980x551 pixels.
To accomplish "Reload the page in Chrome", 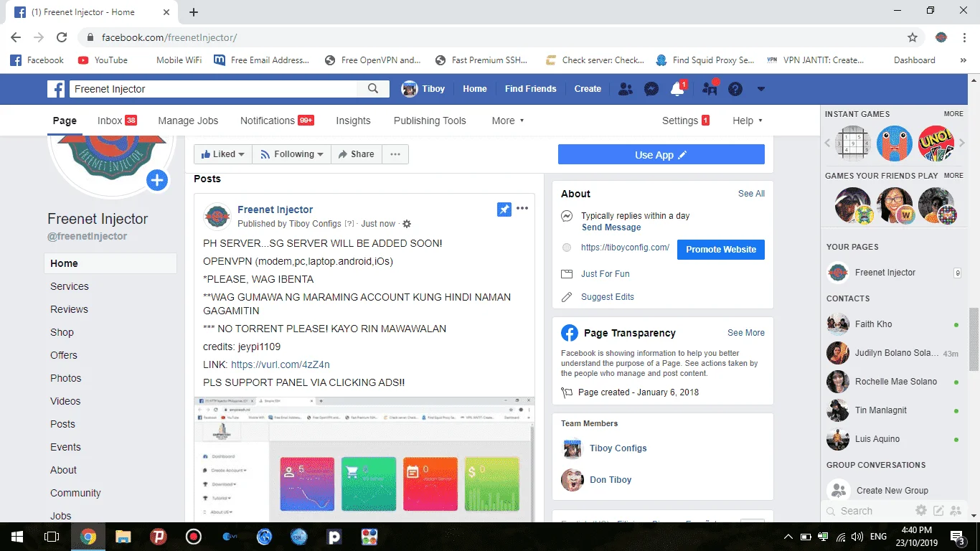I will pos(62,37).
